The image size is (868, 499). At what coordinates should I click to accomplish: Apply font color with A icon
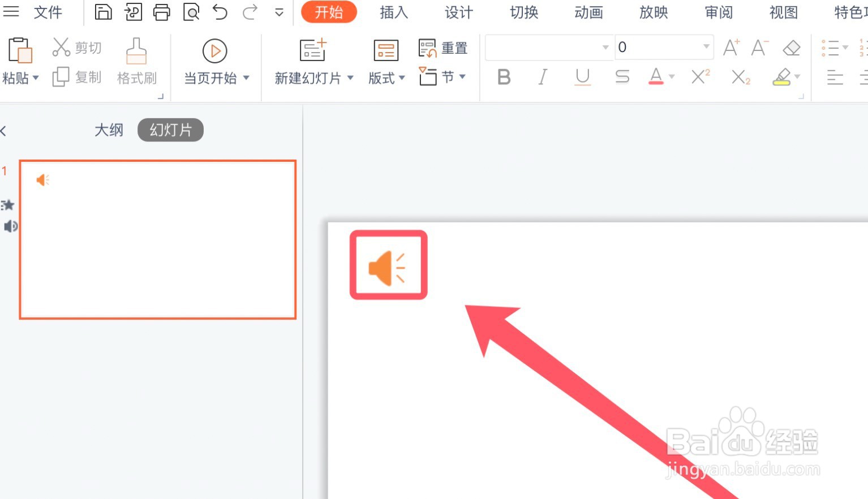tap(656, 76)
